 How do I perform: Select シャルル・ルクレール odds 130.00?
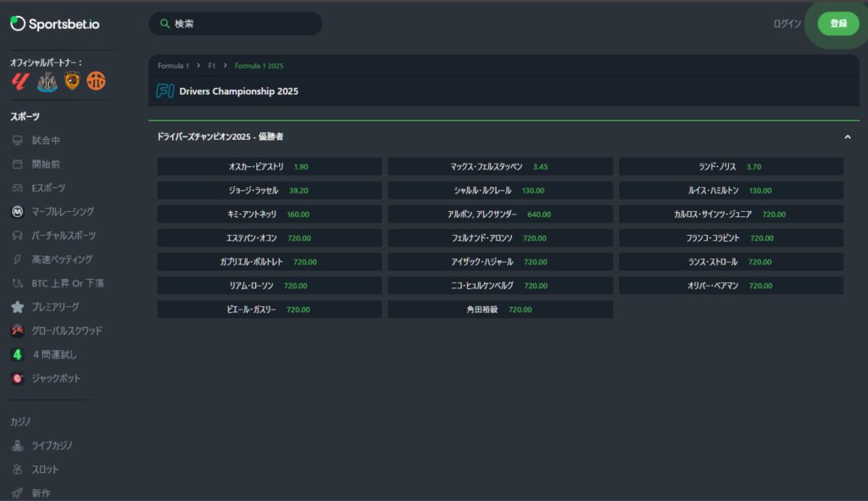500,191
